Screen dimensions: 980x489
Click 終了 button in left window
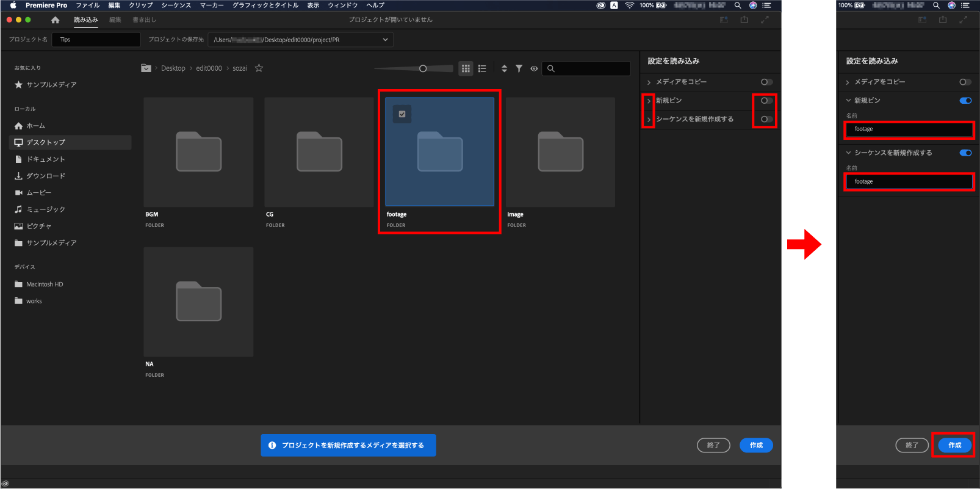(713, 446)
